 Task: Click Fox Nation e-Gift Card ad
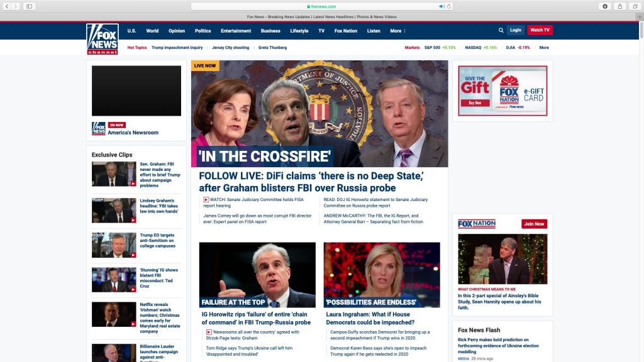(502, 90)
